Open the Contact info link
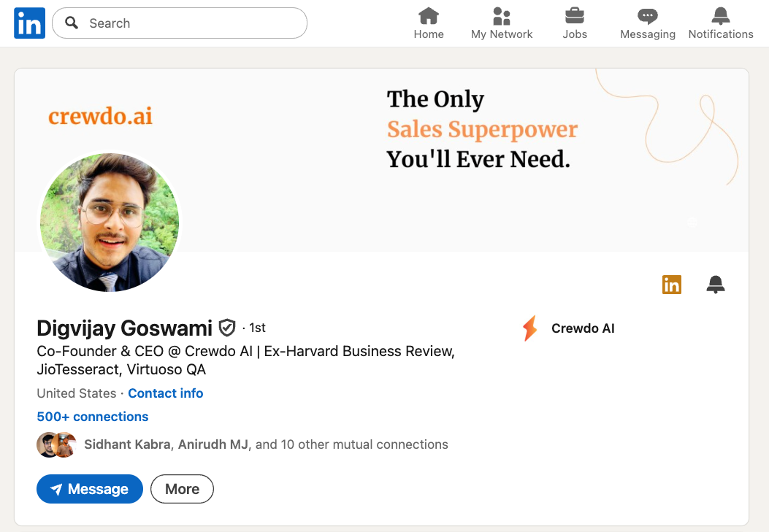 [165, 393]
